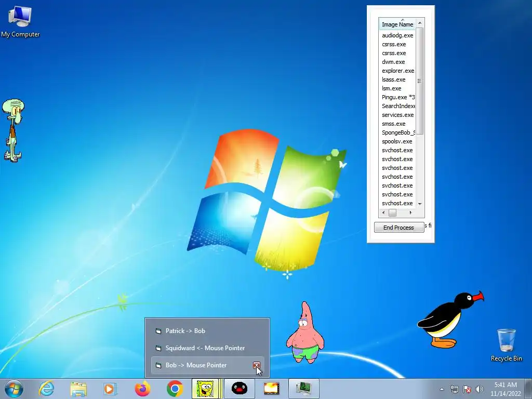Image resolution: width=532 pixels, height=399 pixels.
Task: Click the End Process button
Action: click(399, 228)
